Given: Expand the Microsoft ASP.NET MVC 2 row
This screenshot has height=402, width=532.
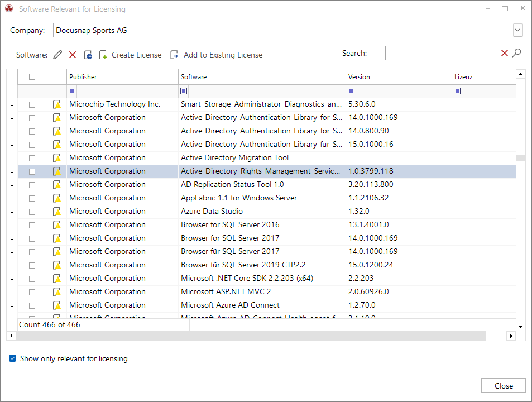Looking at the screenshot, I should tap(12, 293).
